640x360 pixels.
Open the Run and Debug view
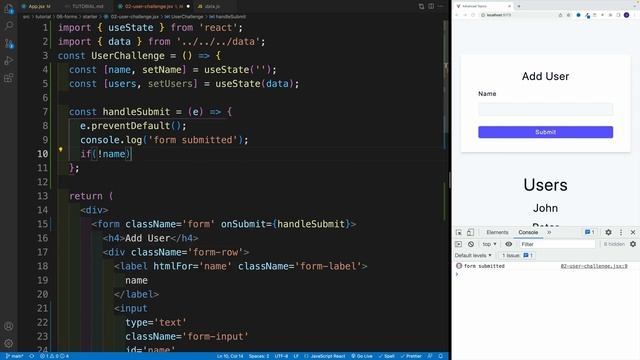(9, 60)
